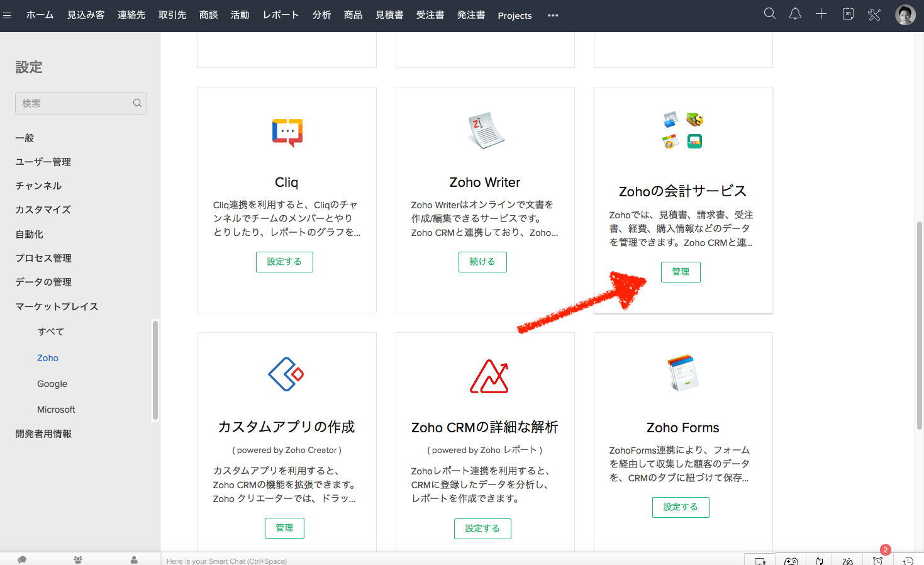Expand カスタマイズ section
Viewport: 924px width, 565px height.
point(43,210)
